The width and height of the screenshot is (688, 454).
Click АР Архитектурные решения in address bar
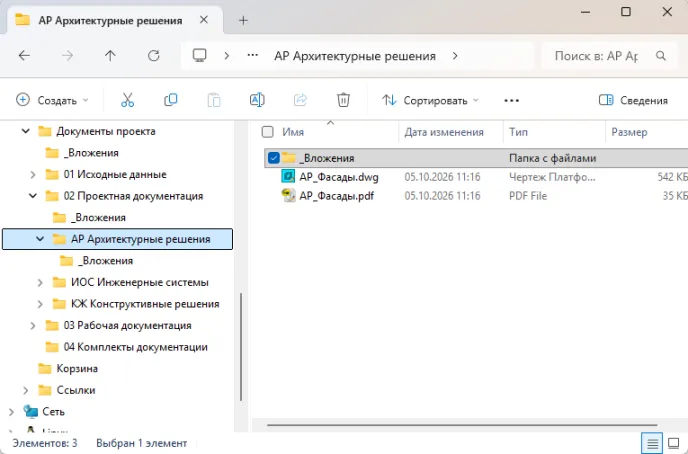[x=355, y=56]
